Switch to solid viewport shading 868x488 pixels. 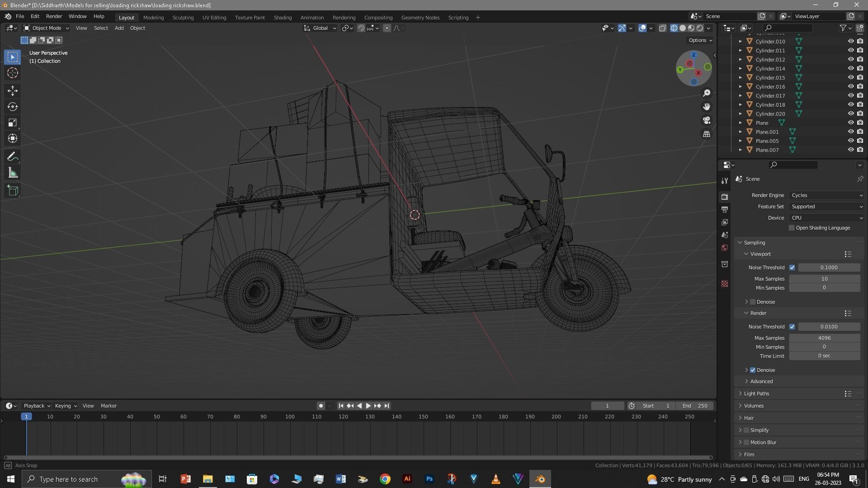point(683,28)
